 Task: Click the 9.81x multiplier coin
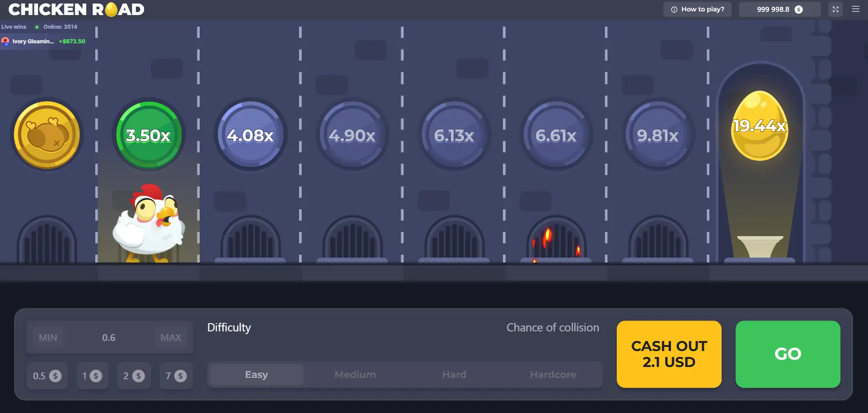point(658,135)
